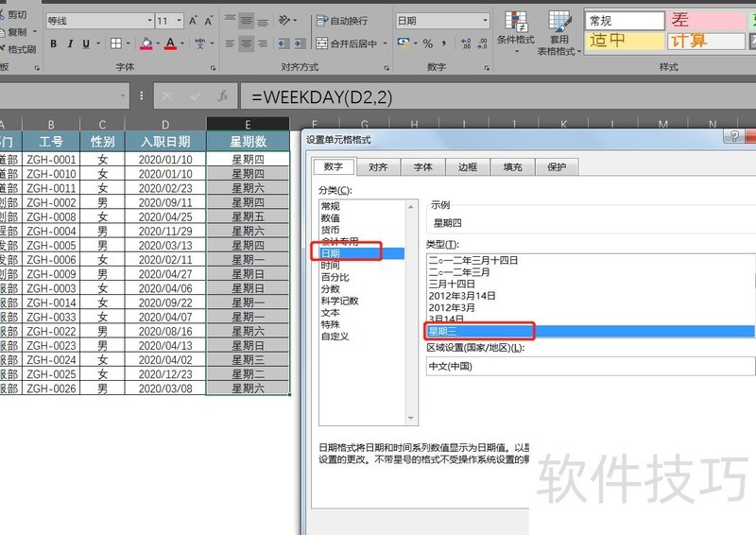
Task: Open the 等线 font name dropdown
Action: click(x=149, y=21)
